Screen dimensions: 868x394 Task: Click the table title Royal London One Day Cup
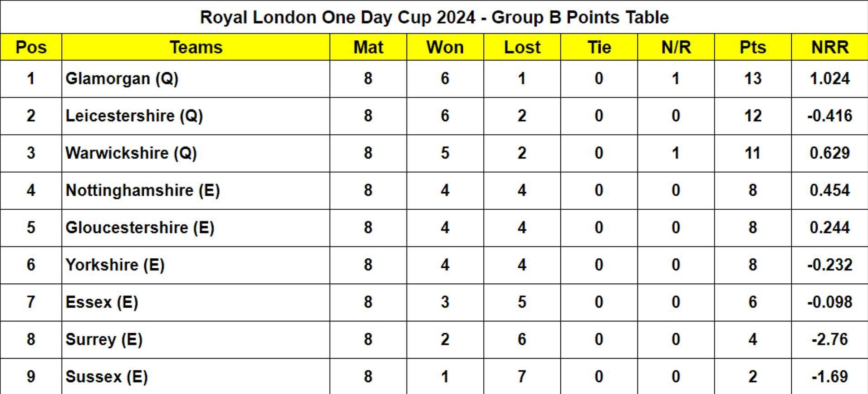coord(434,17)
